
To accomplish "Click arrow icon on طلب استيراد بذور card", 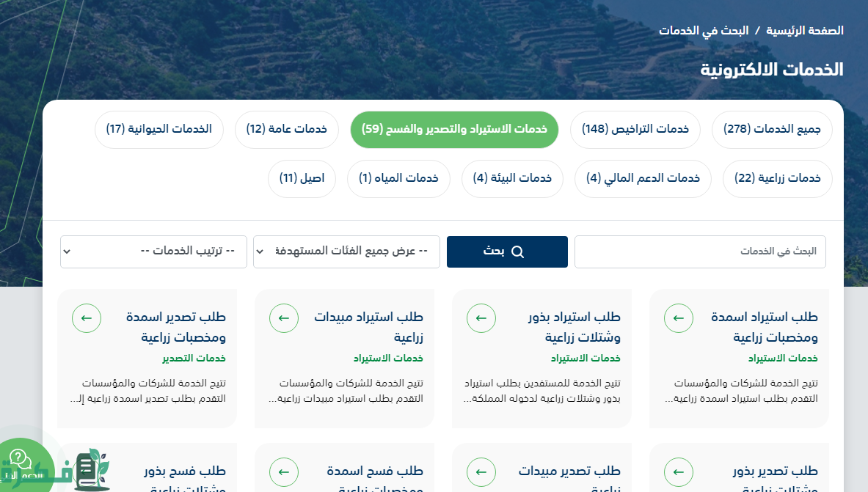I will pyautogui.click(x=481, y=318).
